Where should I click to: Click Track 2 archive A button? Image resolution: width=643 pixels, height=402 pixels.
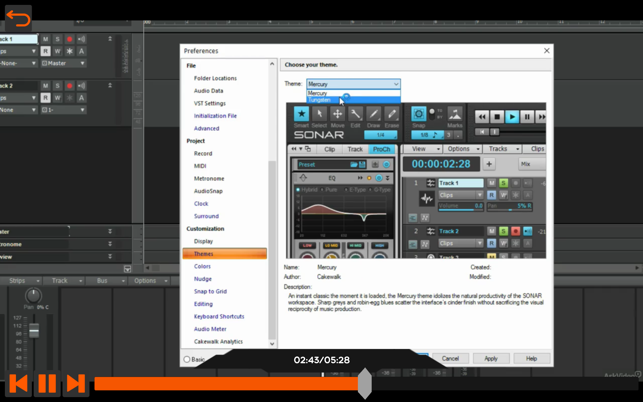click(81, 98)
